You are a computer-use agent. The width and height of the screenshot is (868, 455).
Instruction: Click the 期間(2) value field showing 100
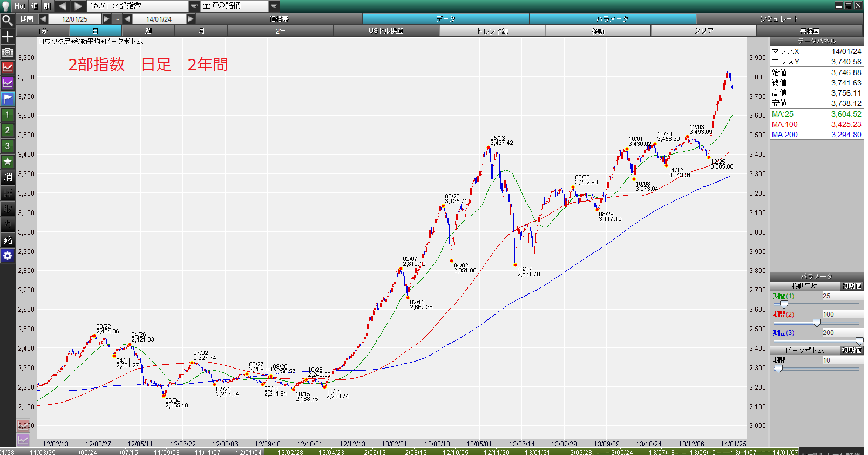[842, 315]
